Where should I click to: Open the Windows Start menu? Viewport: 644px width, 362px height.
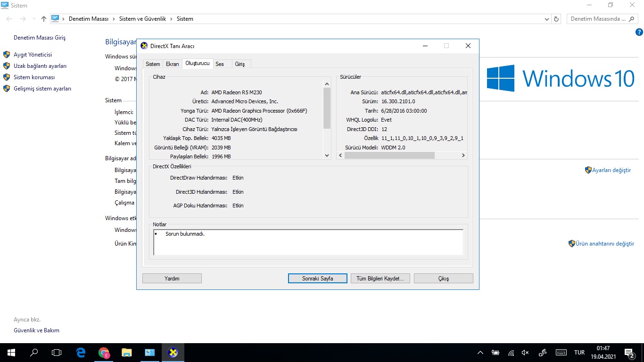tap(11, 353)
